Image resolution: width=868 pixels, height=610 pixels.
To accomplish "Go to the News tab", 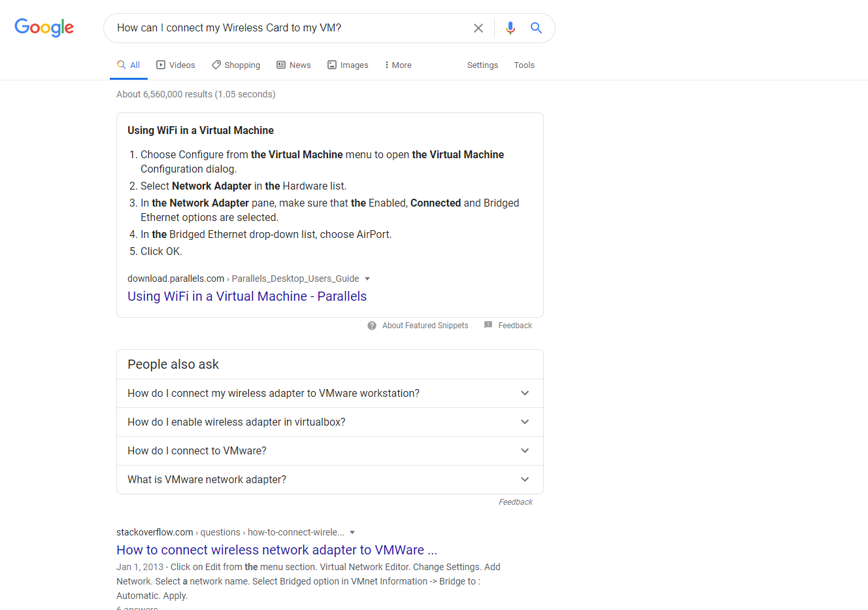I will pos(293,65).
